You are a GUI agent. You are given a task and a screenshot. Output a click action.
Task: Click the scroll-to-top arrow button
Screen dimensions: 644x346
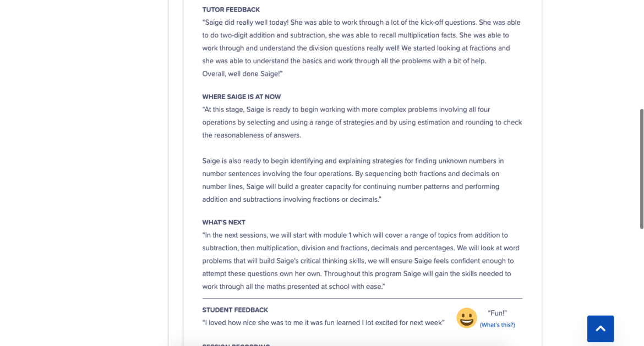coord(600,328)
